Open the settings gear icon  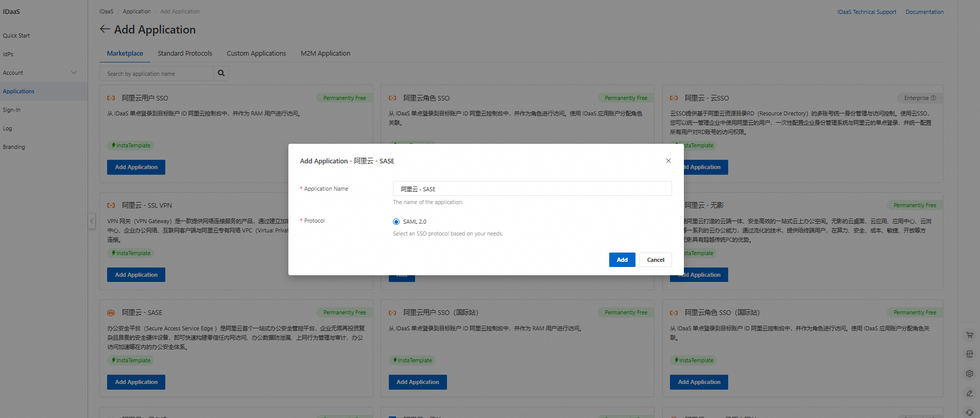pyautogui.click(x=970, y=374)
